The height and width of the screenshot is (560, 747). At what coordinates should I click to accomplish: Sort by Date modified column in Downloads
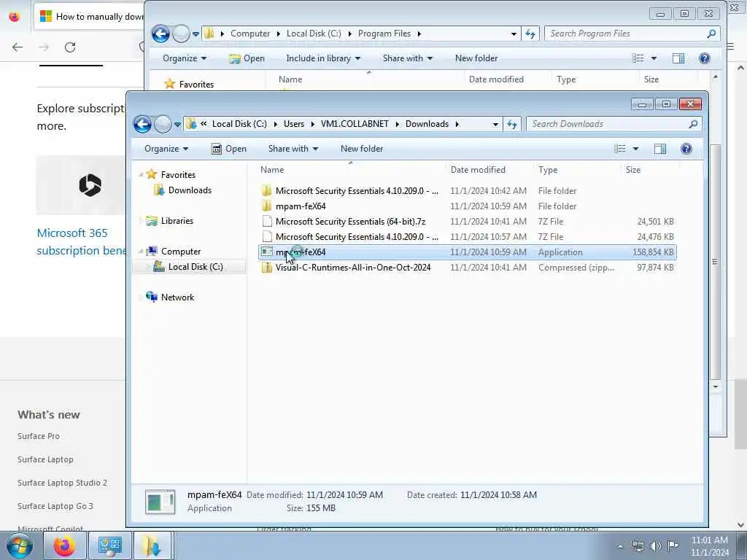478,169
